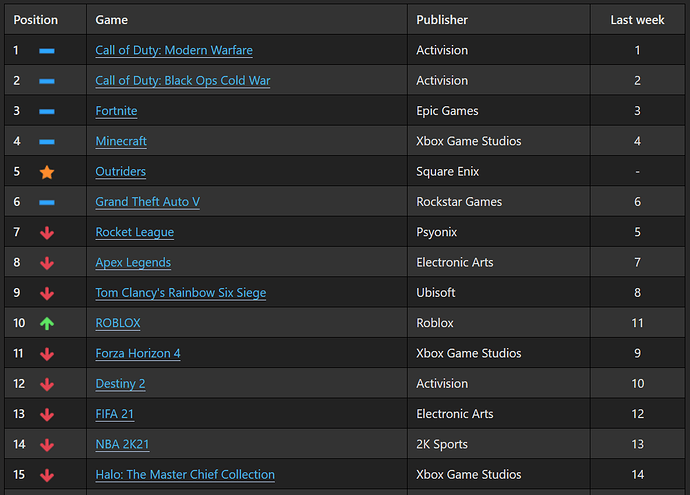Select the last week dash for Outriders

click(x=637, y=172)
